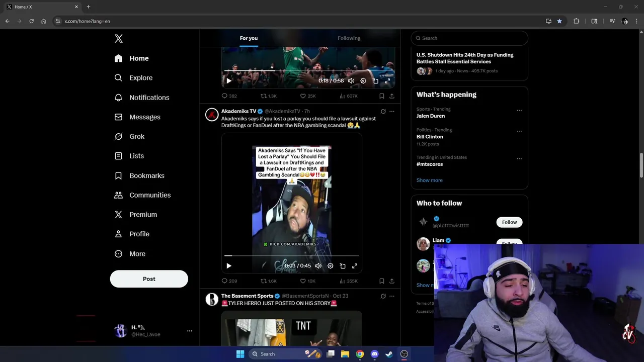The height and width of the screenshot is (362, 644).
Task: Open more options on Basement Sports post
Action: 392,297
